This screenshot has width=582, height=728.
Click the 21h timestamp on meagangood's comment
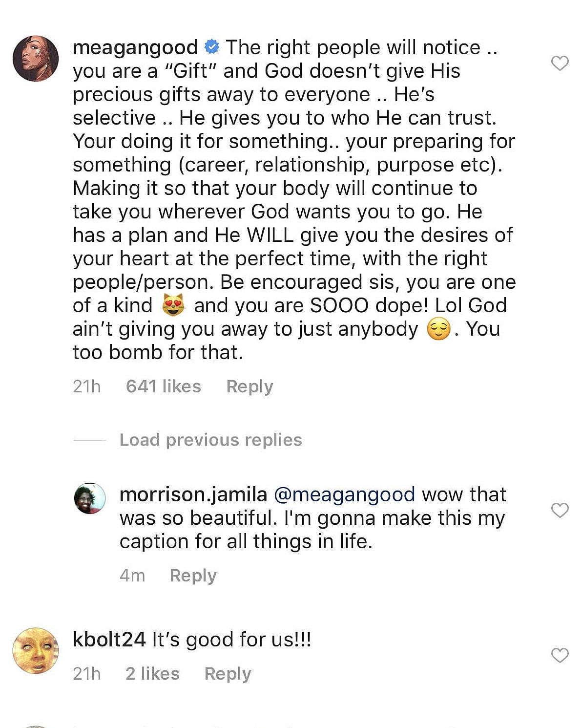(86, 386)
